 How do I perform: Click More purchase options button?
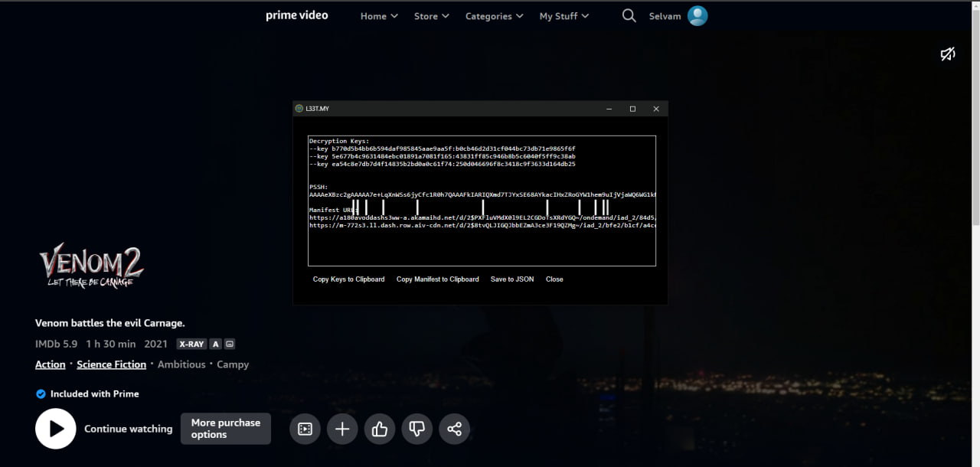point(226,429)
